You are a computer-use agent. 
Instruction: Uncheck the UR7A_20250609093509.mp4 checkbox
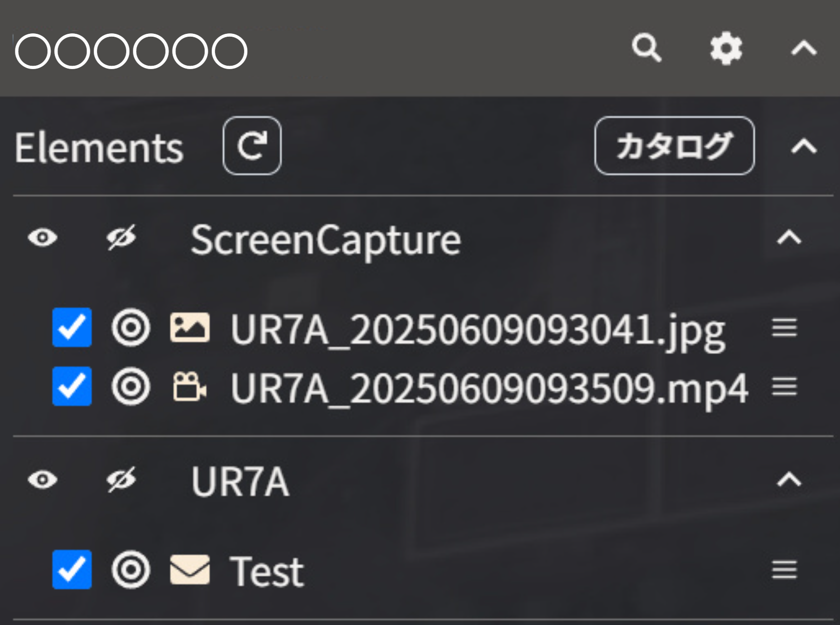point(72,386)
